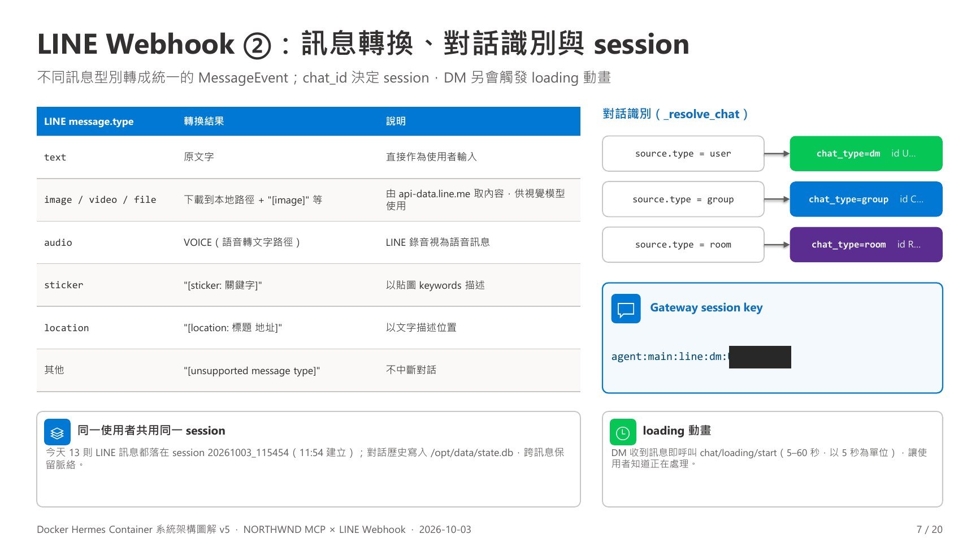Click the 'loading 動畫' card title
Image resolution: width=980 pixels, height=551 pixels.
tap(677, 431)
